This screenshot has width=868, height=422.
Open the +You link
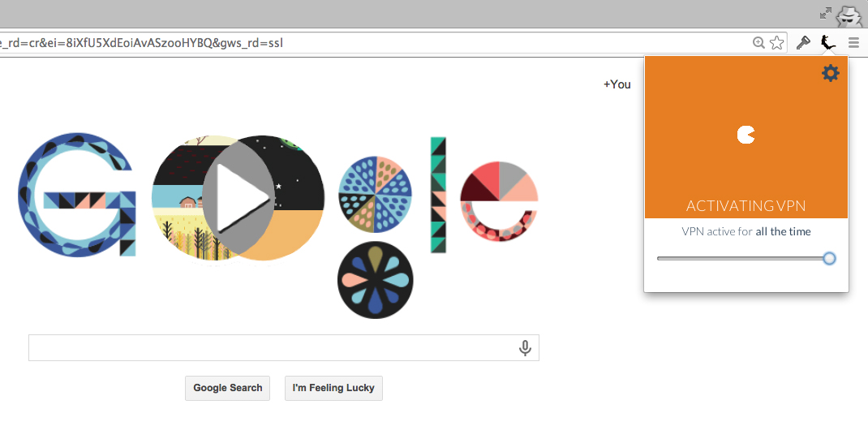coord(617,84)
